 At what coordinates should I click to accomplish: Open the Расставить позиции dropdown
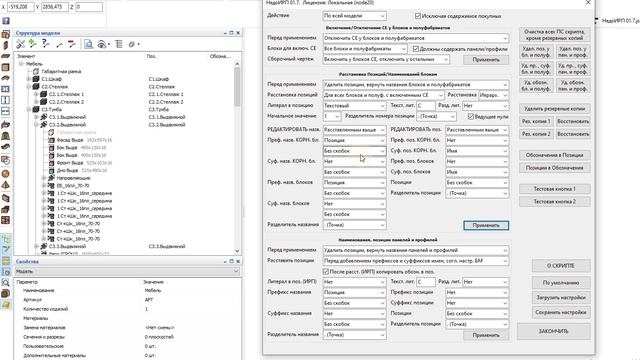coord(416,261)
